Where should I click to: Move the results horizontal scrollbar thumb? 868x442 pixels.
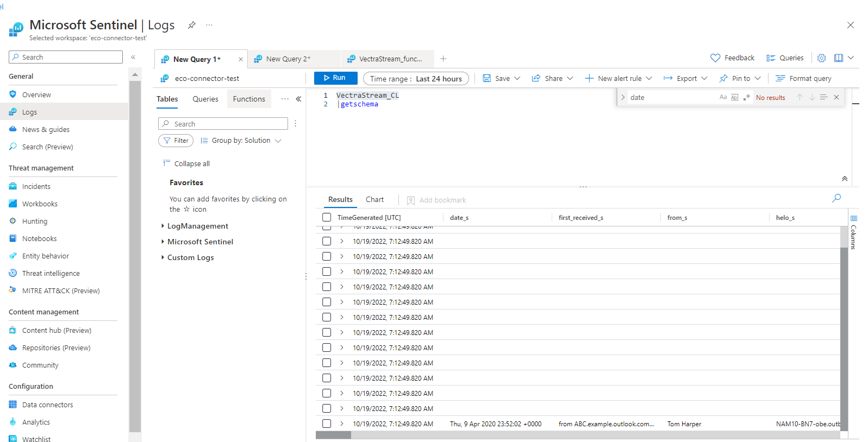(333, 435)
